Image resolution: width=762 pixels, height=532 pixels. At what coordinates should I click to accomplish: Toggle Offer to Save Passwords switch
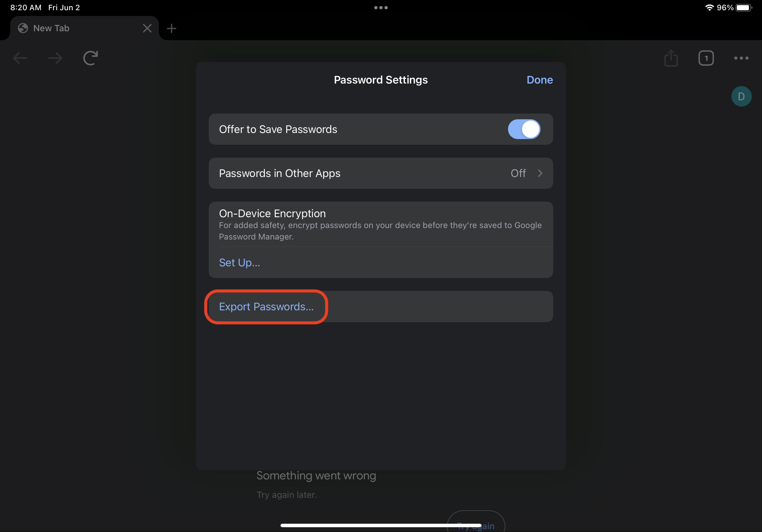524,129
